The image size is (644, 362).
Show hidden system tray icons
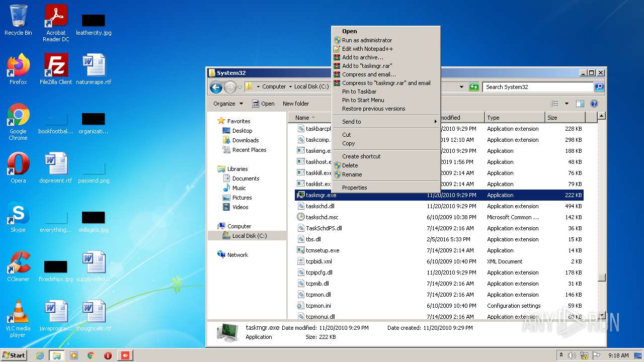(561, 355)
